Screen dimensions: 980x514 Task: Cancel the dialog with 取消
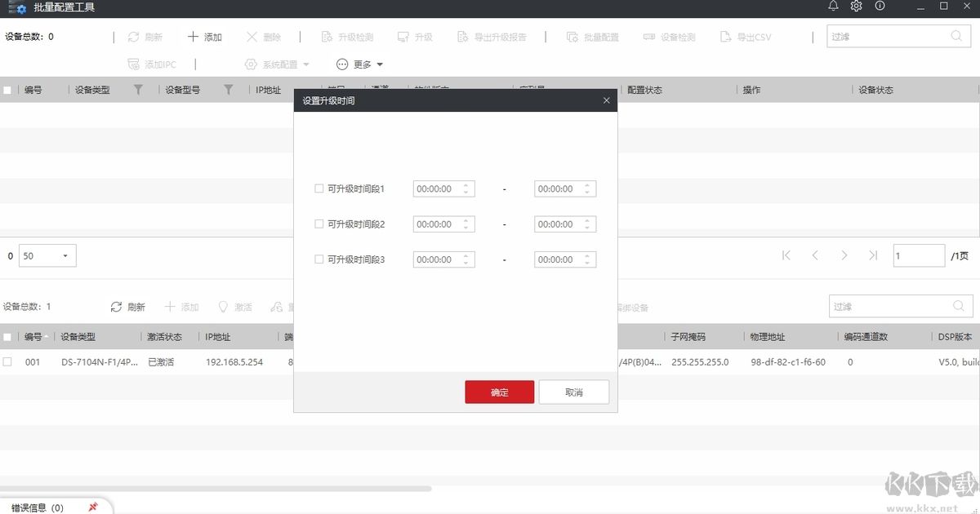pos(573,392)
